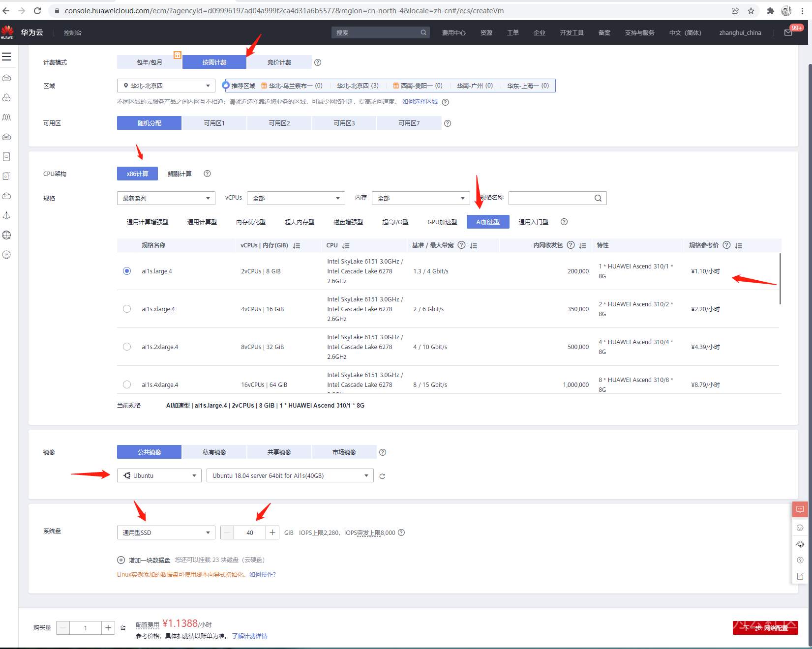Screen dimensions: 812x649
Task: Search spec name with the magnifier icon
Action: tap(598, 198)
